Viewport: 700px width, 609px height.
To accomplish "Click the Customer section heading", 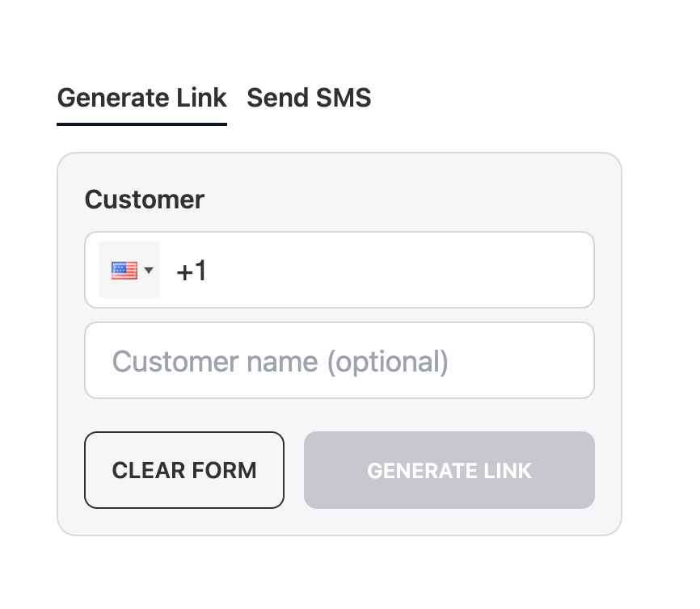I will [x=144, y=199].
